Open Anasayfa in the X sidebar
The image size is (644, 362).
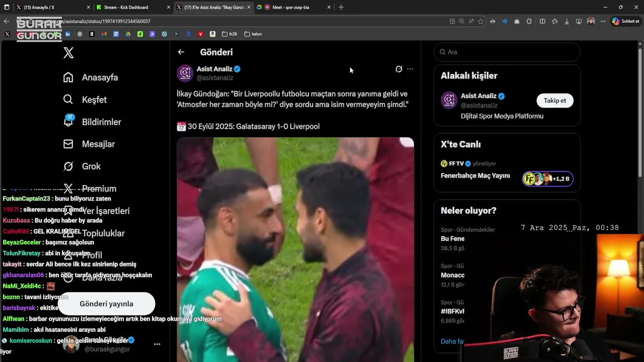[x=91, y=77]
